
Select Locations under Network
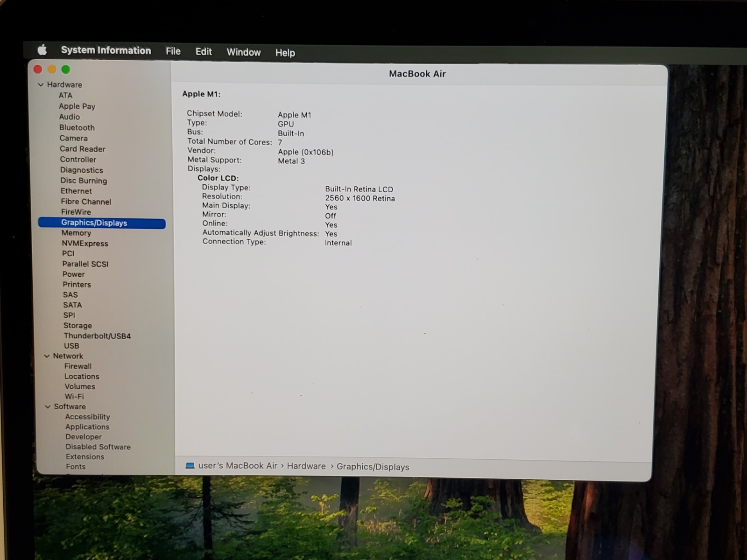coord(82,377)
